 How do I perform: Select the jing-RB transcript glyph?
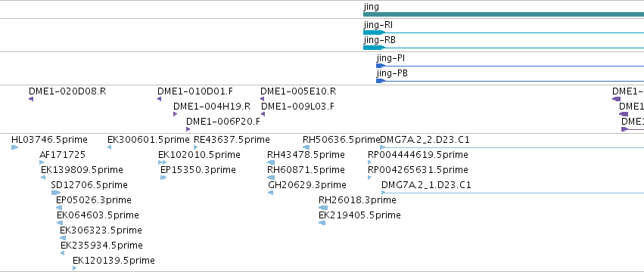pos(503,48)
